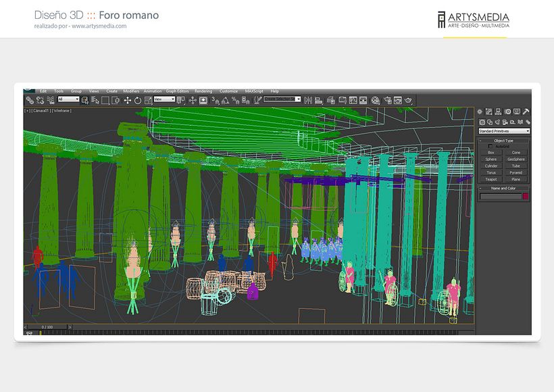Screen dimensions: 554x392
Task: Click the Unlink Selection tool icon
Action: pyautogui.click(x=40, y=101)
